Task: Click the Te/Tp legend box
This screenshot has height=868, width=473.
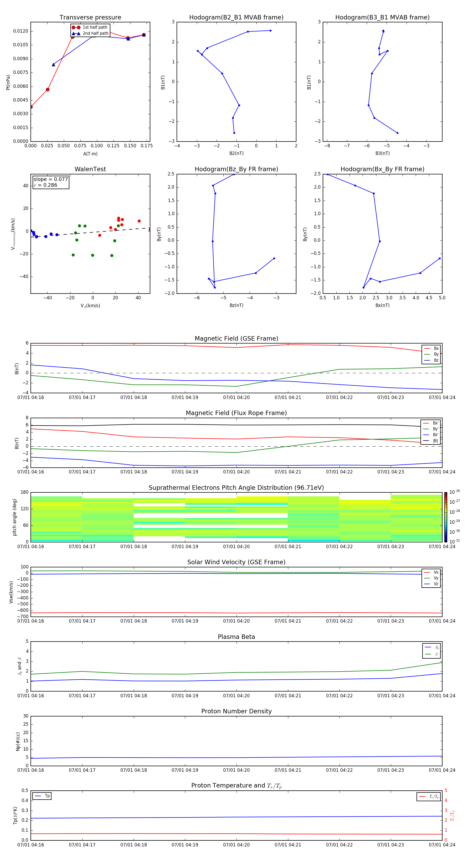Action: click(x=429, y=796)
